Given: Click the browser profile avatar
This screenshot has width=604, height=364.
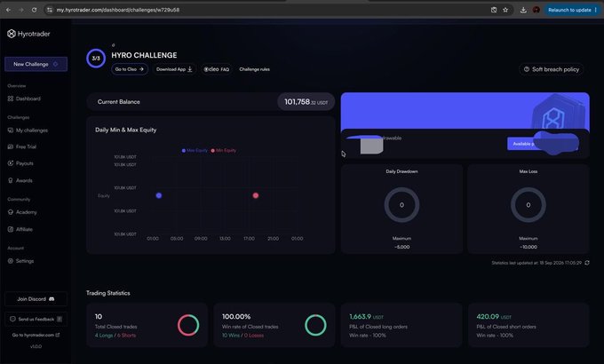Looking at the screenshot, I should pos(536,10).
